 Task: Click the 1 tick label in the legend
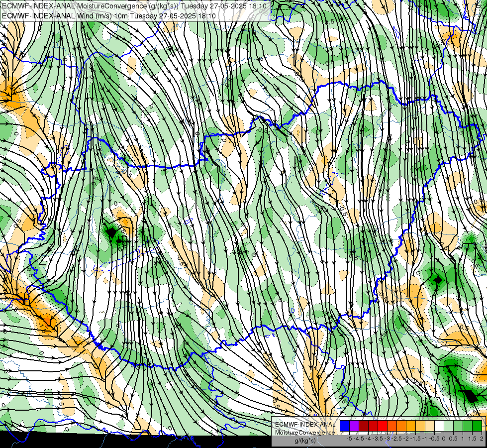pos(463,439)
